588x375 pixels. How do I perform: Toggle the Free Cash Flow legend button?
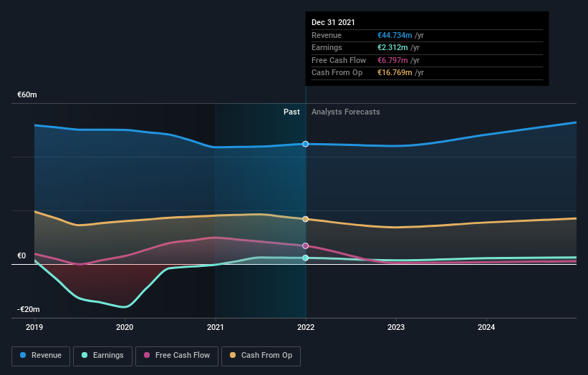tap(177, 356)
